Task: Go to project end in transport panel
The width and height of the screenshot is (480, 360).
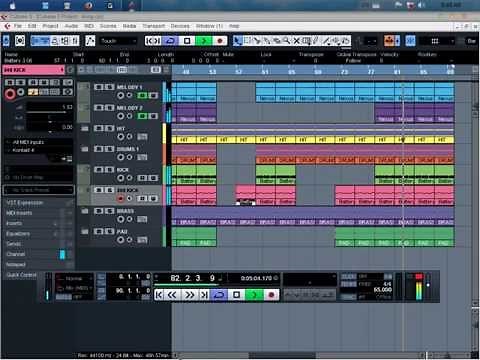Action: click(204, 295)
